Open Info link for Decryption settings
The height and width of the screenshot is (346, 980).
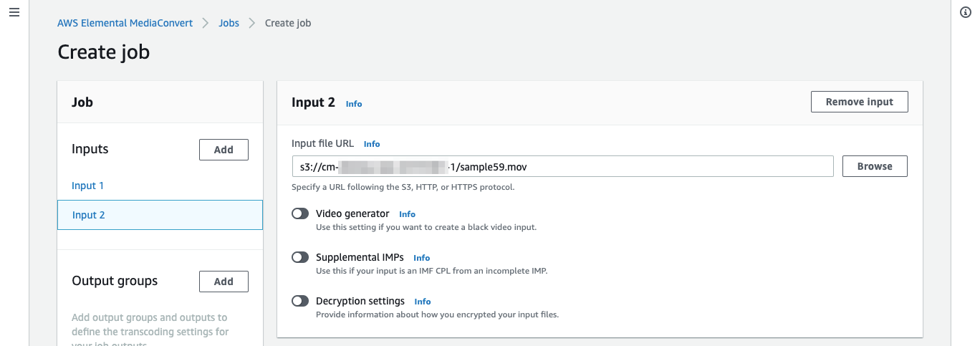[423, 302]
